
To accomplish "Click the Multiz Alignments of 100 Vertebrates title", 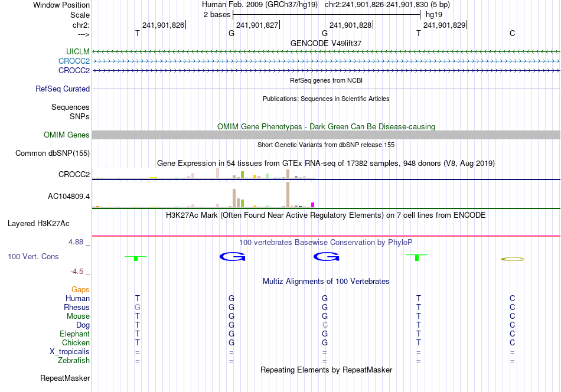I will [x=326, y=282].
